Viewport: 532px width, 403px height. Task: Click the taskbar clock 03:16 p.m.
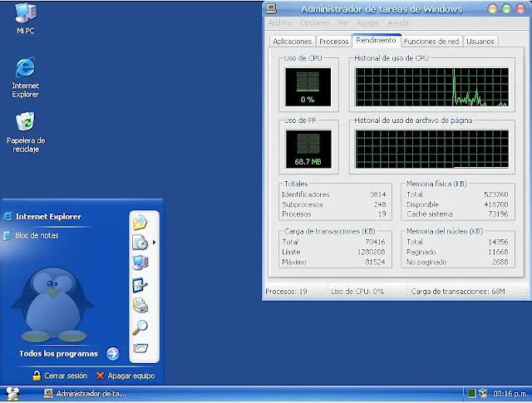(510, 394)
